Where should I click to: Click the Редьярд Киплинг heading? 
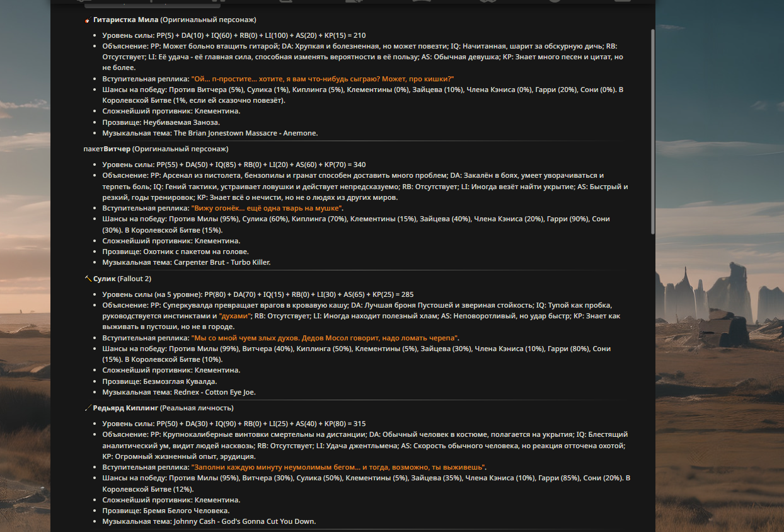tap(163, 408)
